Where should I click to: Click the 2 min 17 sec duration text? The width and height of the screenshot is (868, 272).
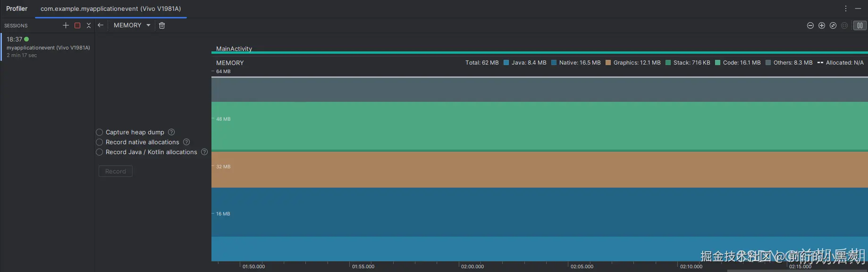pyautogui.click(x=22, y=55)
